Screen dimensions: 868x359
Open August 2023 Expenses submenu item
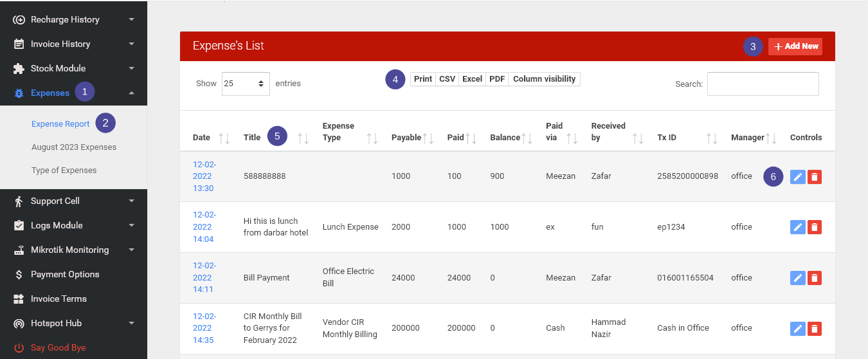pos(74,147)
